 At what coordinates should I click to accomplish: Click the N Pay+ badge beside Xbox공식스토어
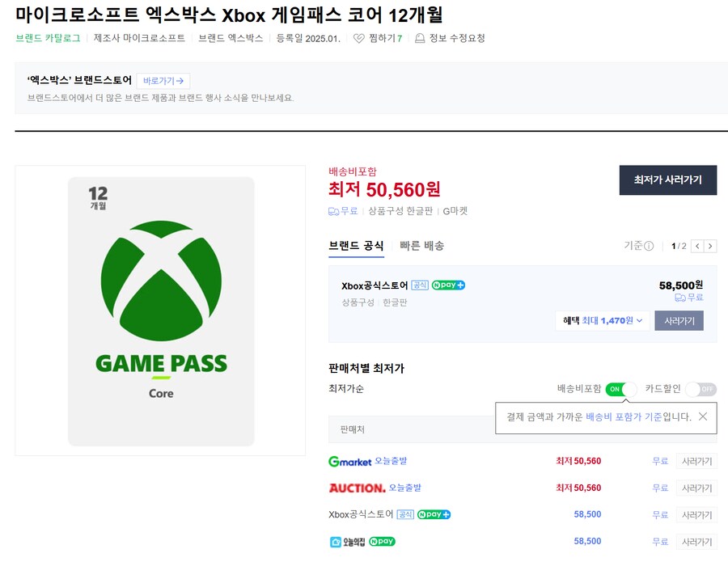point(447,285)
